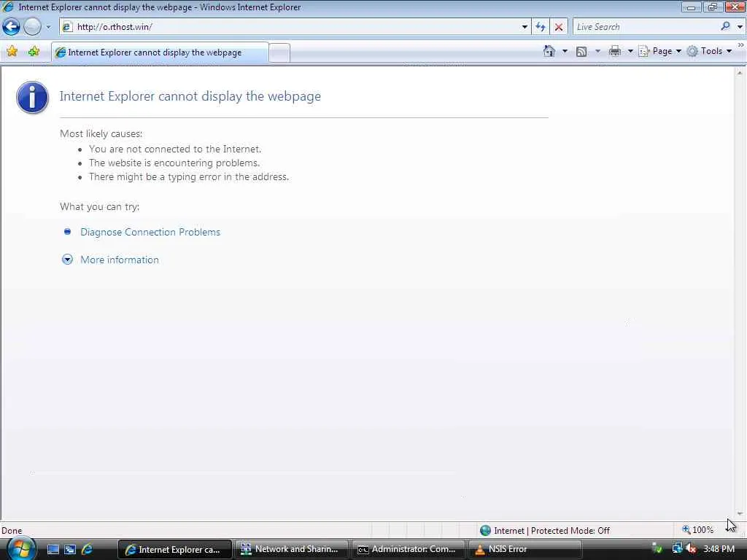
Task: Stop loading with the red X icon
Action: (559, 27)
